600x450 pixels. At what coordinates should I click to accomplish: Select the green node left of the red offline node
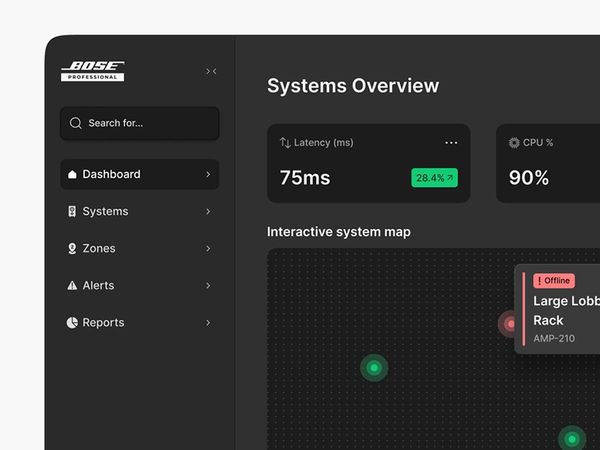[374, 368]
